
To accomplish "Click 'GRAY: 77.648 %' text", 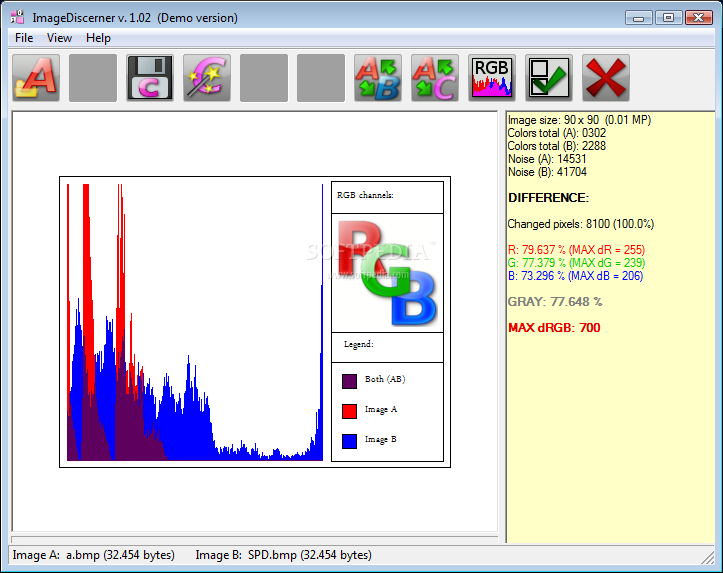I will (x=555, y=302).
